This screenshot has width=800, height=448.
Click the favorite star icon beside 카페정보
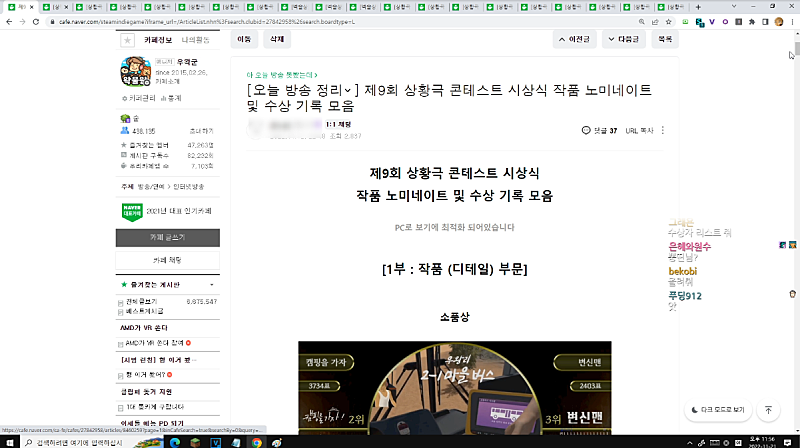coord(126,41)
